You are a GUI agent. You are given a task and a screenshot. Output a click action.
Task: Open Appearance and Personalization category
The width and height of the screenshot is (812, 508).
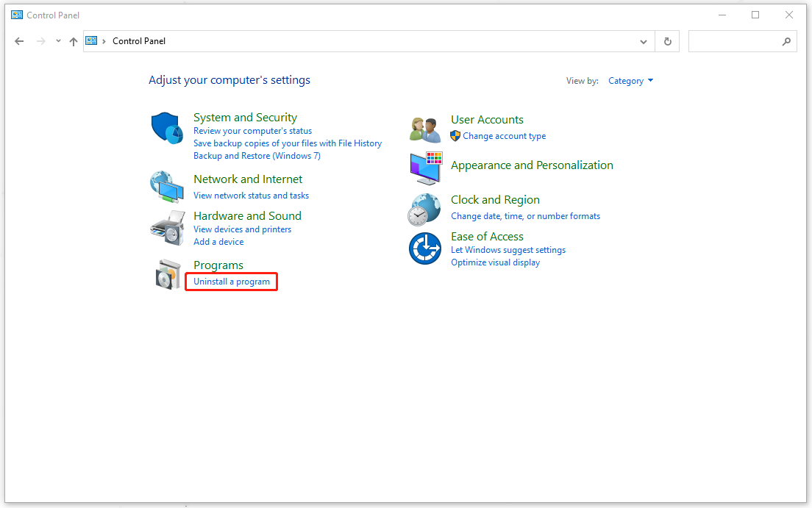pos(532,165)
